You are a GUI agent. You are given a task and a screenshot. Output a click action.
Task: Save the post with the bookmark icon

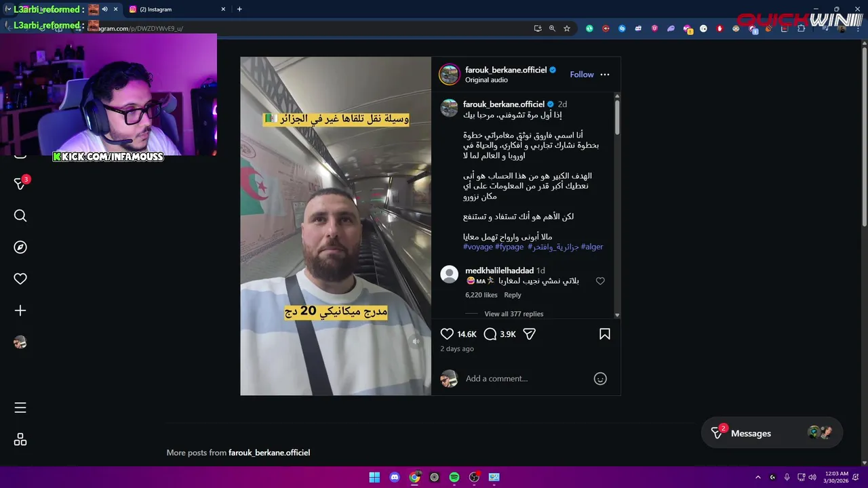605,334
